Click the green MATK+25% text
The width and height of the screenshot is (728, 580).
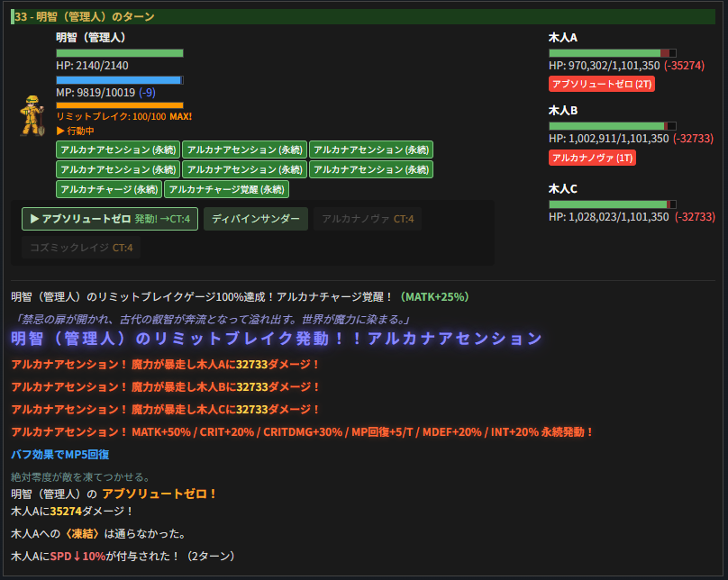click(435, 295)
